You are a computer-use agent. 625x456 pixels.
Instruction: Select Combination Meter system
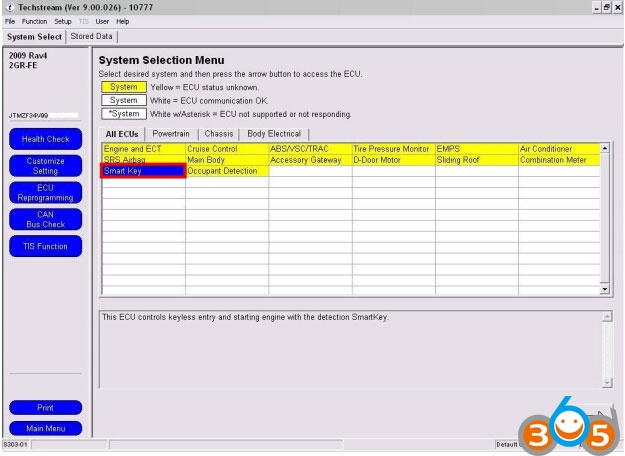click(x=559, y=160)
